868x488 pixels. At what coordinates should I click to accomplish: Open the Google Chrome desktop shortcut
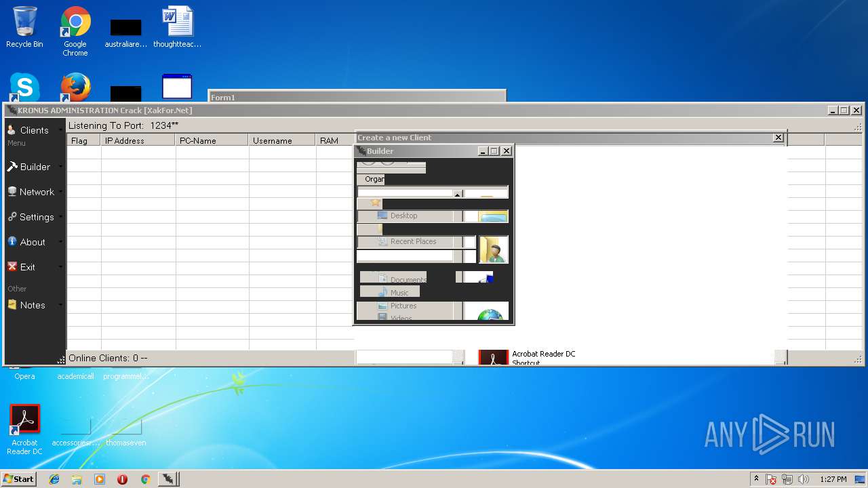click(75, 31)
